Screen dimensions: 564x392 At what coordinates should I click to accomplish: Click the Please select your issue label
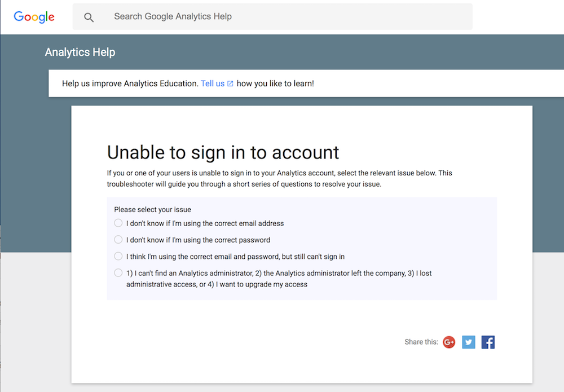click(x=152, y=209)
